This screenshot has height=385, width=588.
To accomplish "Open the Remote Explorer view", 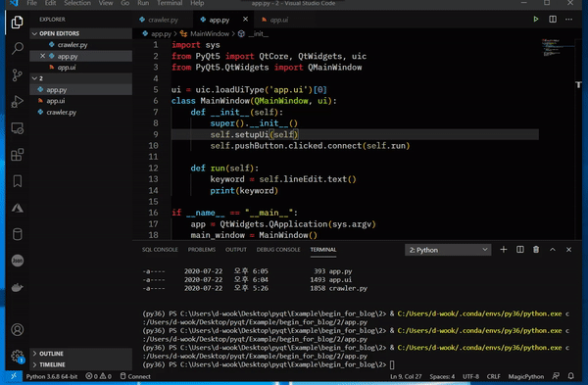I will click(x=18, y=128).
